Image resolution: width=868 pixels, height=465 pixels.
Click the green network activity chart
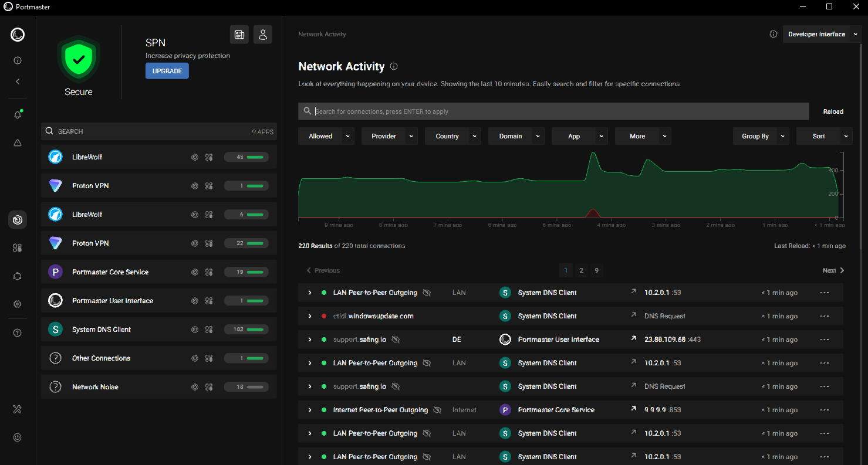point(568,185)
